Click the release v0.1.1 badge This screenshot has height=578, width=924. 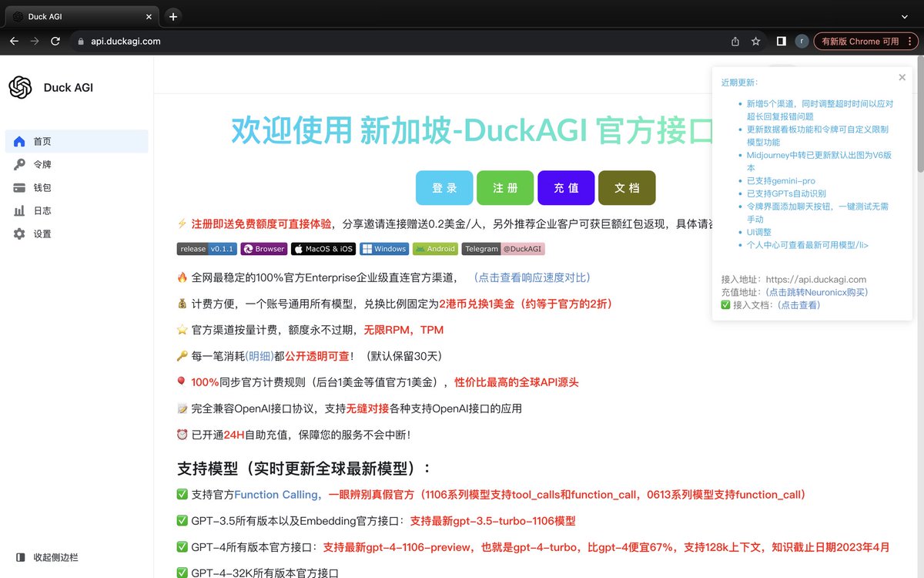point(206,249)
